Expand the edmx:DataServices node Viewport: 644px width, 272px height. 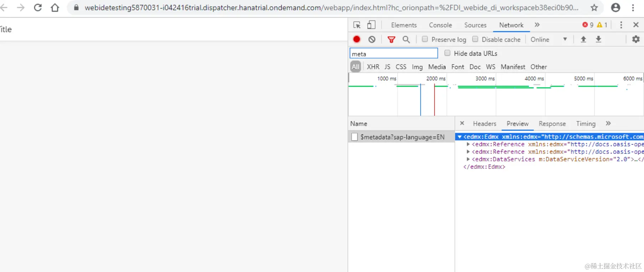point(468,159)
